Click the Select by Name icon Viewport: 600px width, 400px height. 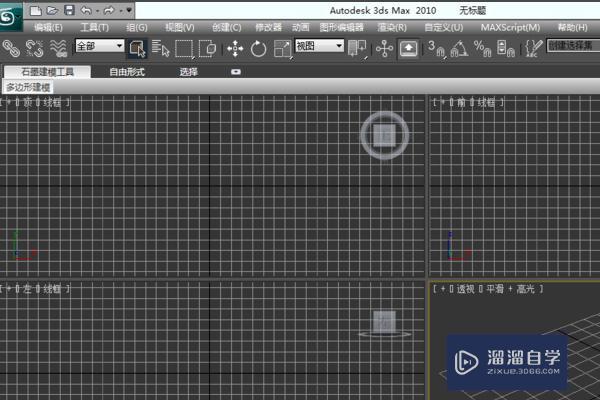coord(160,49)
